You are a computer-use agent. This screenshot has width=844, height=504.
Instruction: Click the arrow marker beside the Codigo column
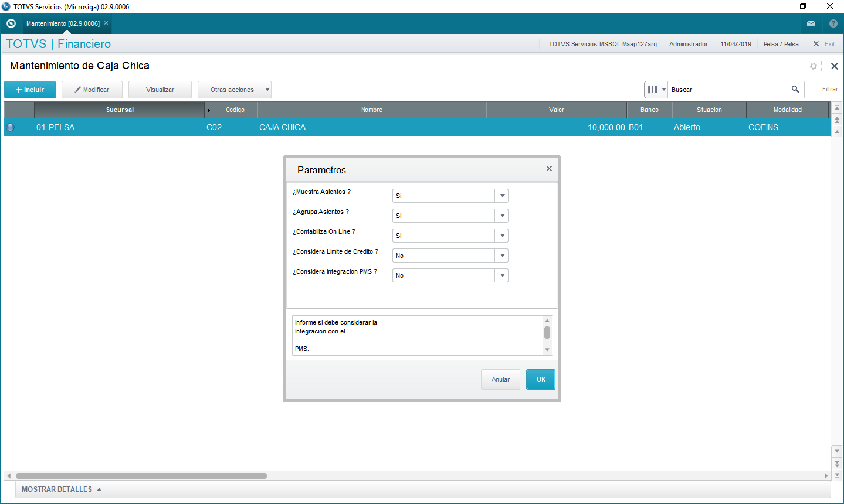coord(209,110)
